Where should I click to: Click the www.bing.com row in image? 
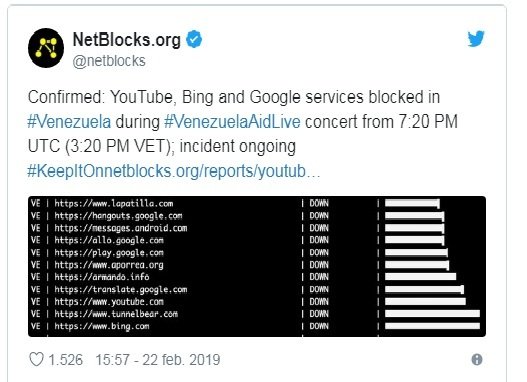coord(255,326)
